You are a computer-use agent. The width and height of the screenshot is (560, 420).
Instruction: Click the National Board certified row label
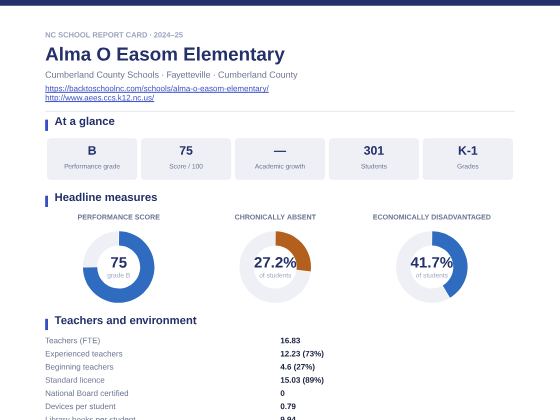click(x=87, y=393)
